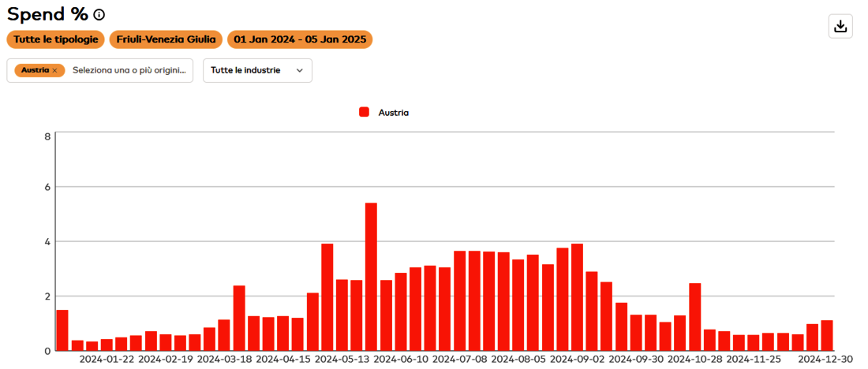Click the Austria tag in the origin filter
The image size is (868, 369).
[x=35, y=70]
